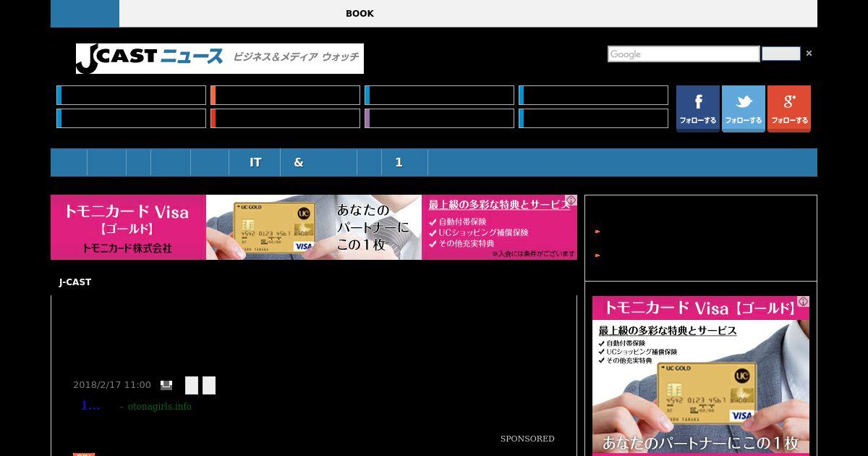The width and height of the screenshot is (868, 456).
Task: Open the blue "1..." sponsored headline link
Action: point(90,406)
